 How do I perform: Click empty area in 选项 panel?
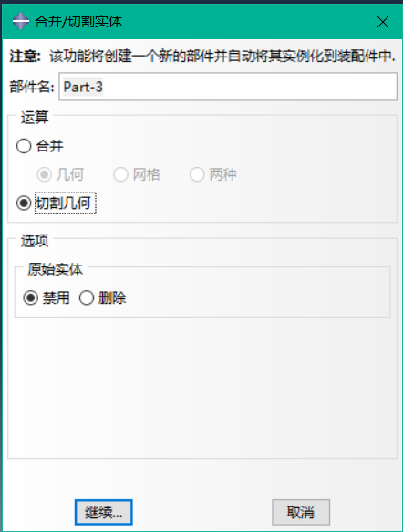[202, 387]
